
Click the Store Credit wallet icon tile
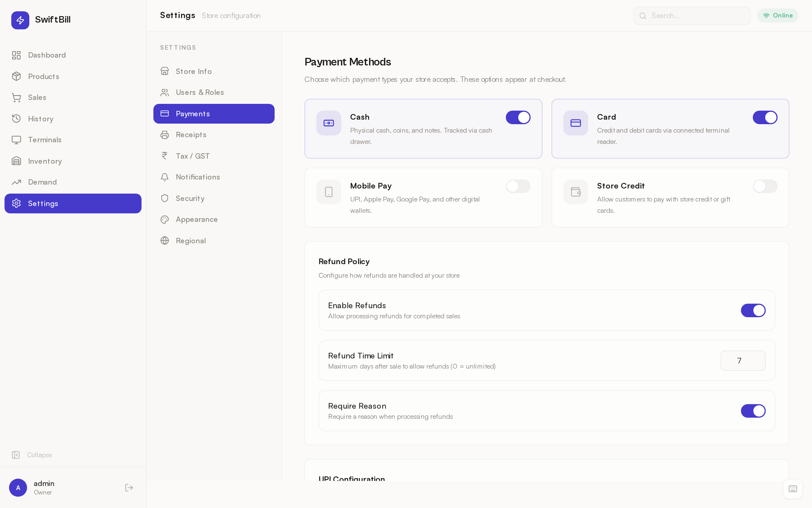575,192
